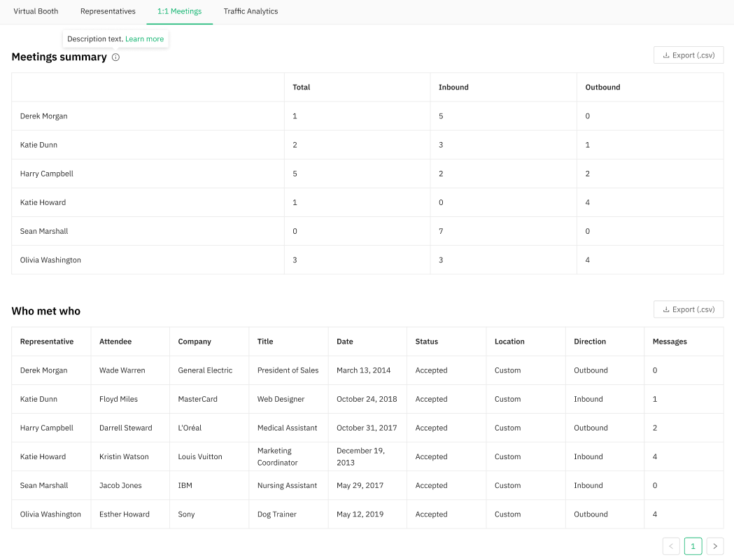The height and width of the screenshot is (560, 734).
Task: Click the MasterCard company cell
Action: pos(197,399)
